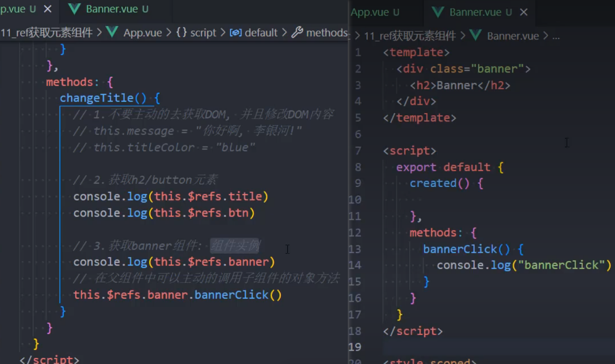Click '<div class="banner">' line in Banner.vue
The height and width of the screenshot is (364, 615).
463,69
